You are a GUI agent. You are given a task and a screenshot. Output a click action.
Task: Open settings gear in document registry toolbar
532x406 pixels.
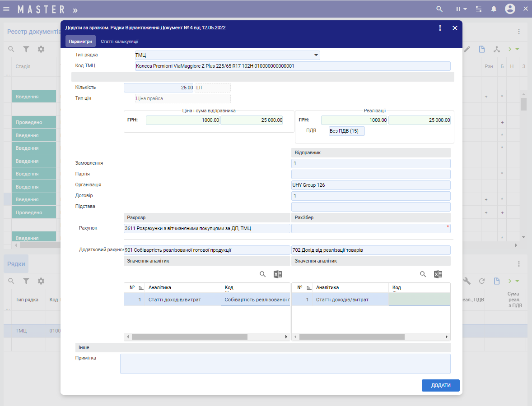[x=41, y=49]
